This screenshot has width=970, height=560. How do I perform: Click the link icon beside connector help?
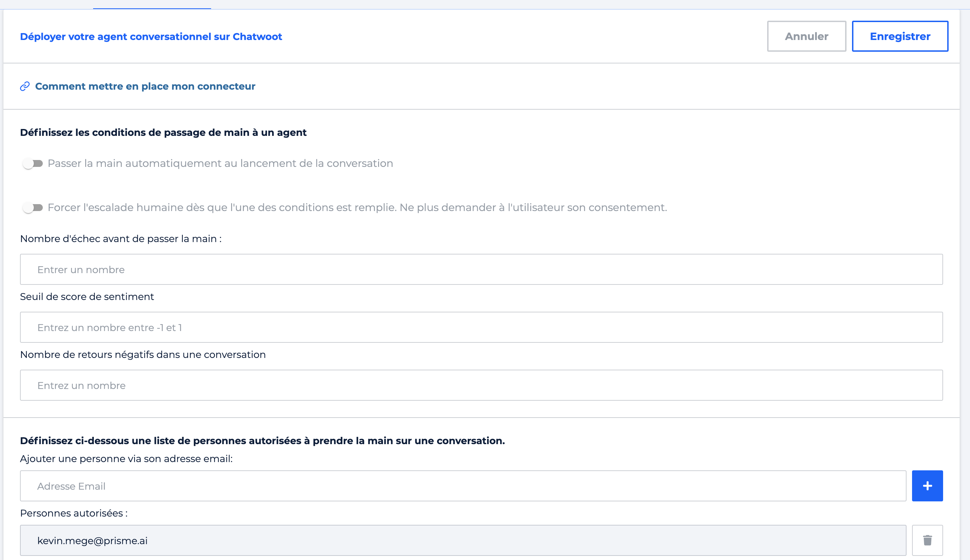tap(25, 86)
